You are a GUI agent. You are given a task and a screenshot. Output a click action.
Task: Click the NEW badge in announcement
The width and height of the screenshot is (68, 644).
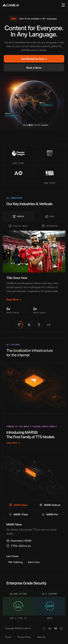pyautogui.click(x=13, y=19)
